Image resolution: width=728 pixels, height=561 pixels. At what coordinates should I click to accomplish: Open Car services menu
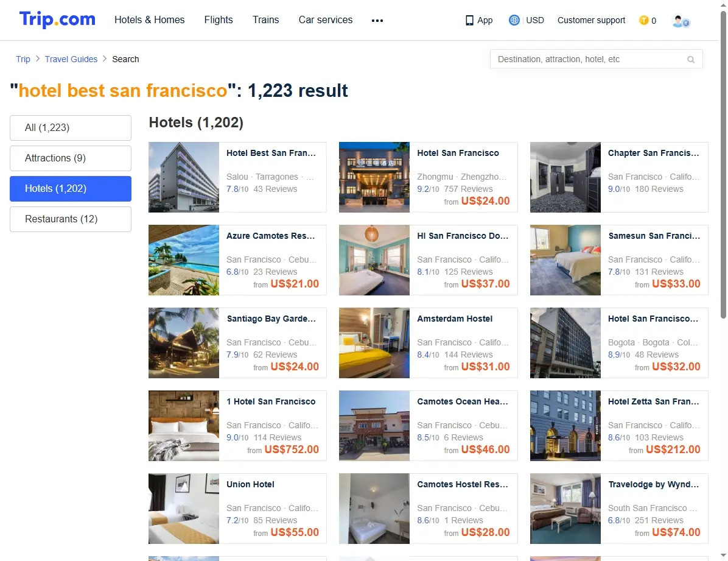click(x=326, y=19)
